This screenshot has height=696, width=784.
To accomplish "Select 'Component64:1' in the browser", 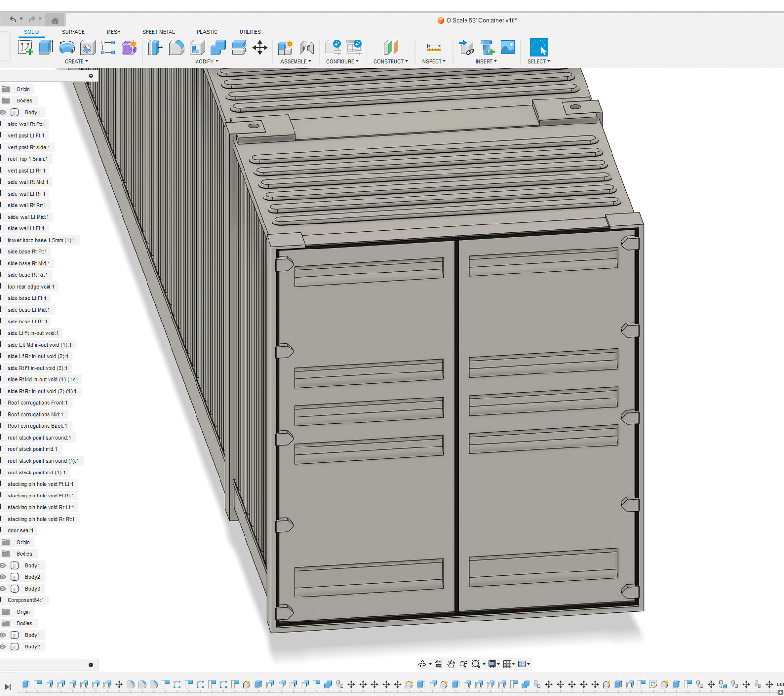I will coord(25,600).
